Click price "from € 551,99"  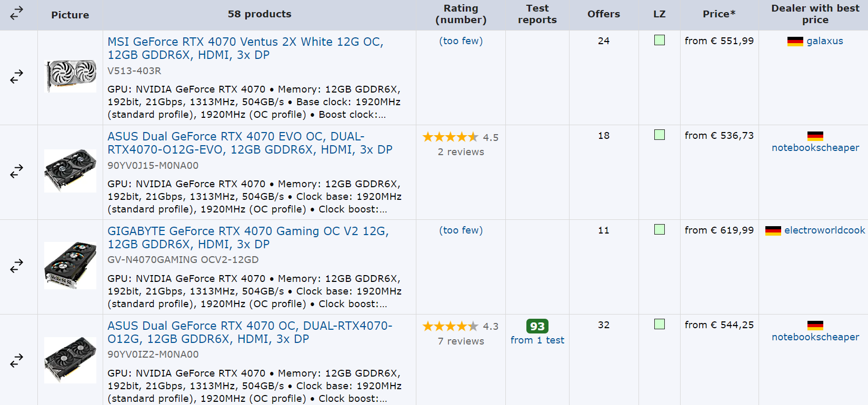(x=719, y=41)
